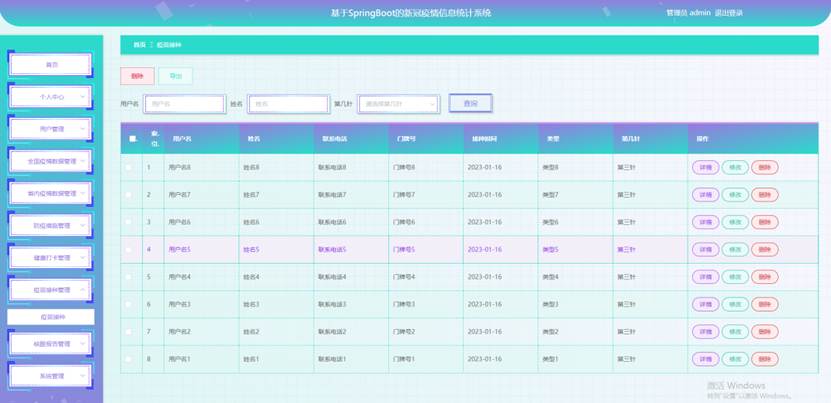
Task: Check the checkbox for row 用户名1
Action: (128, 359)
